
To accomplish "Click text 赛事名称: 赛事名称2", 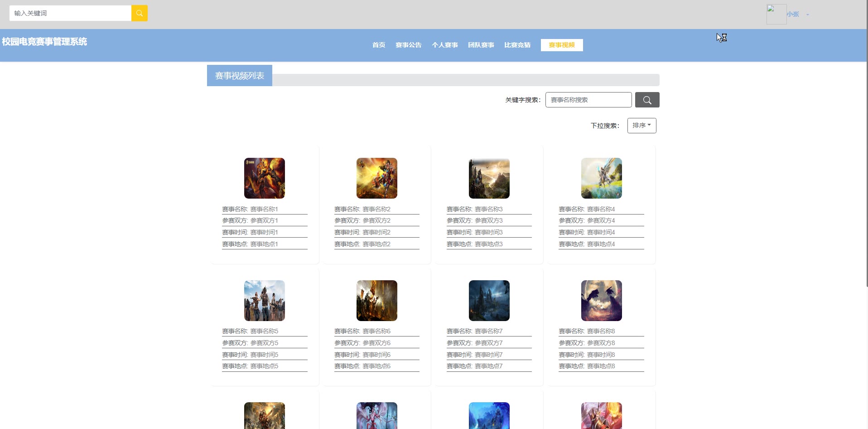I will [x=362, y=209].
